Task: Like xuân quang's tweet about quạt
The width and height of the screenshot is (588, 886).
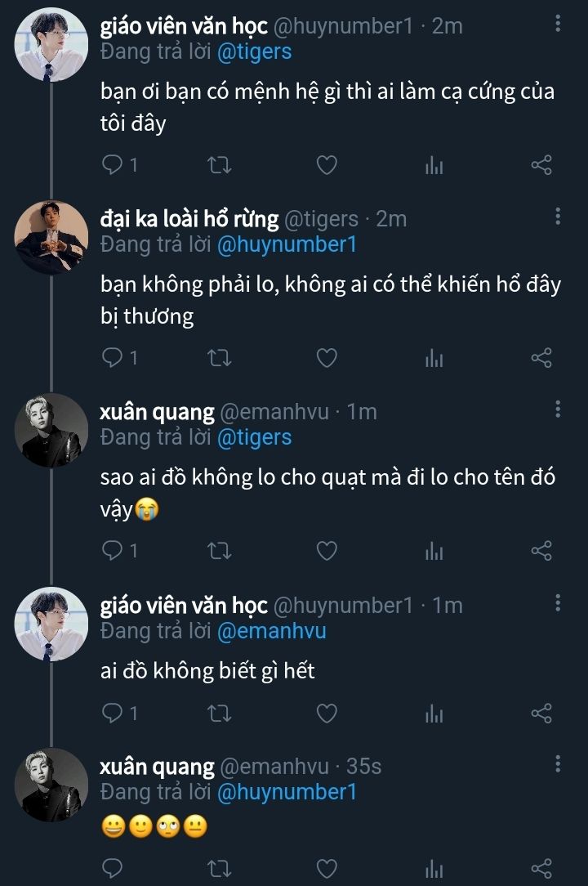Action: click(327, 551)
